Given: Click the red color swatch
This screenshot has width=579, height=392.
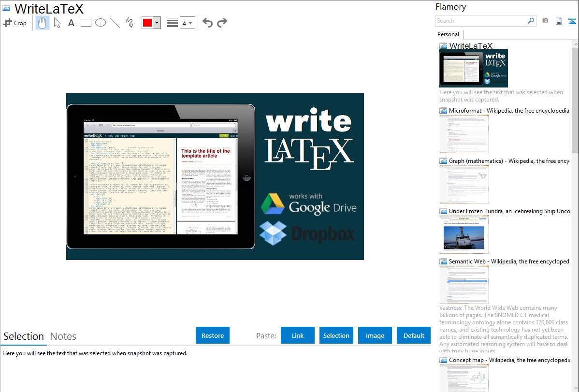Looking at the screenshot, I should [147, 23].
